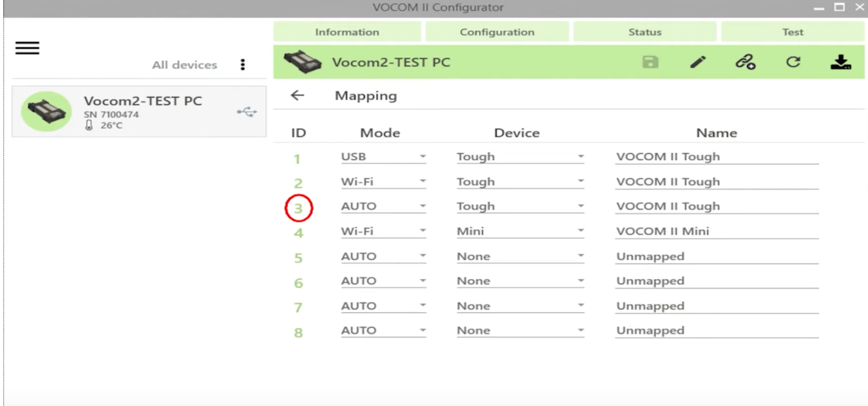Click the Mapping page title

click(366, 95)
